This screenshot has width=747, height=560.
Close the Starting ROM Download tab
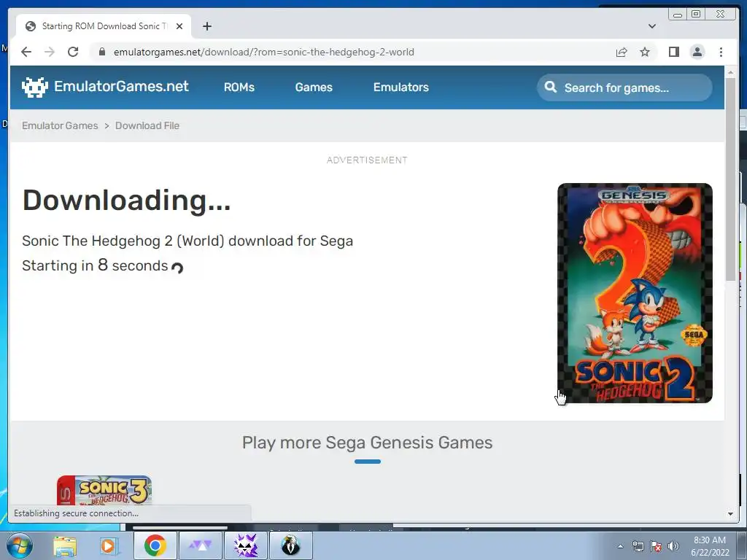(x=179, y=26)
